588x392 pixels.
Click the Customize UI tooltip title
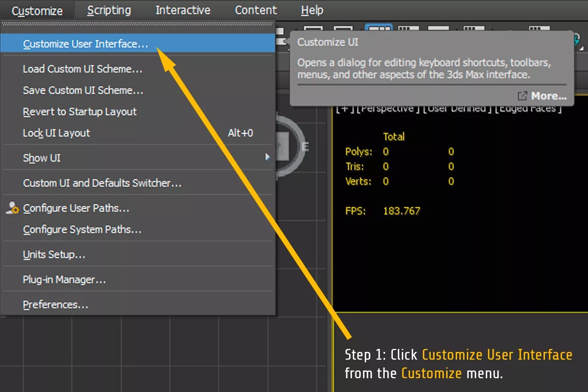[x=328, y=42]
